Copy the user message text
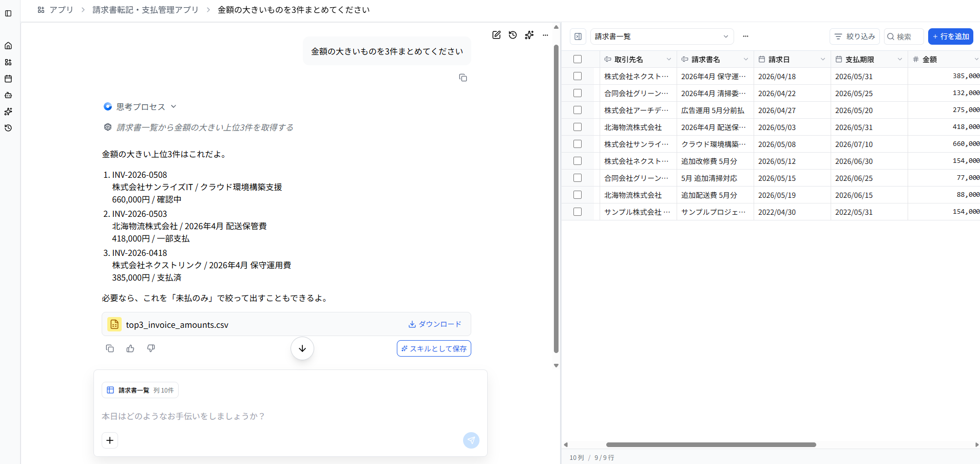 (x=463, y=78)
